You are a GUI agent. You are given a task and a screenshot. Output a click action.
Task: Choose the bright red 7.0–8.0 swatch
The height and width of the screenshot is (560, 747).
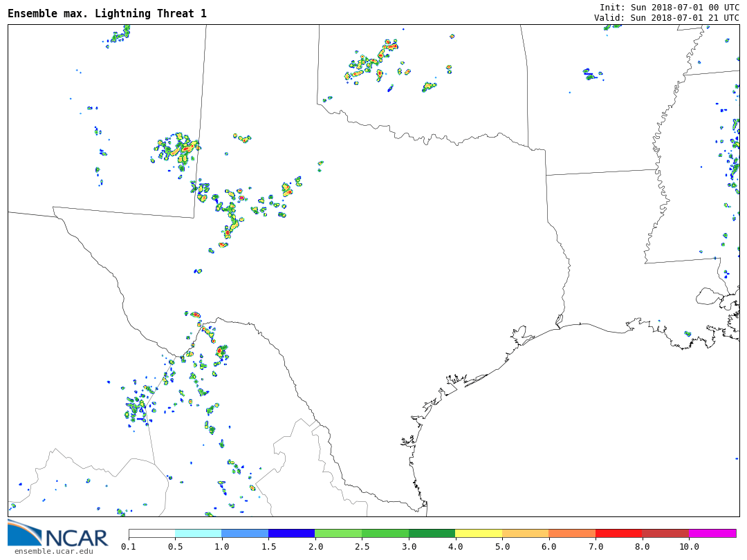point(618,533)
